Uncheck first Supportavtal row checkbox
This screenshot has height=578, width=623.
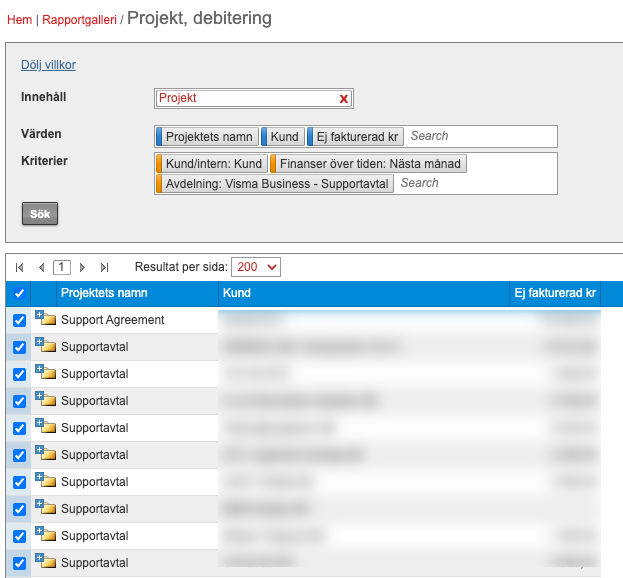pyautogui.click(x=19, y=347)
